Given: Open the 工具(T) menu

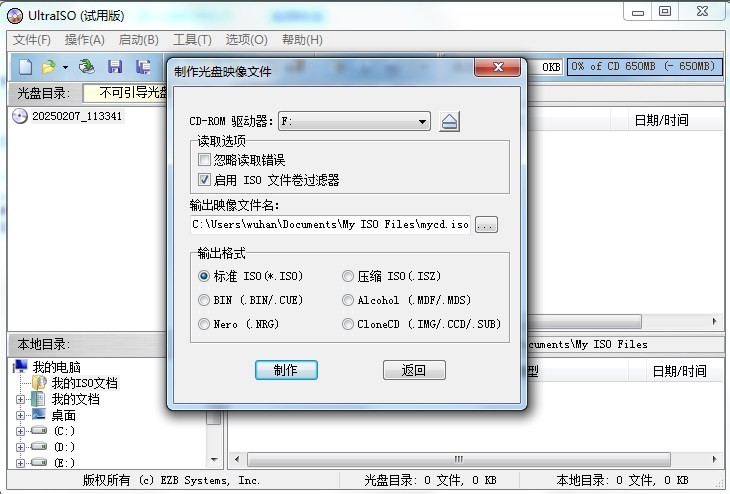Looking at the screenshot, I should point(192,40).
